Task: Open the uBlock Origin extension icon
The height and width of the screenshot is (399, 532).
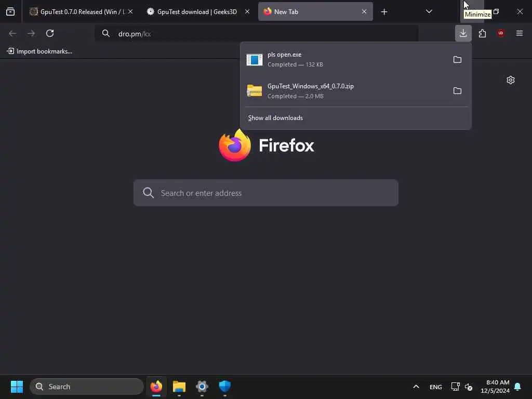Action: point(501,33)
